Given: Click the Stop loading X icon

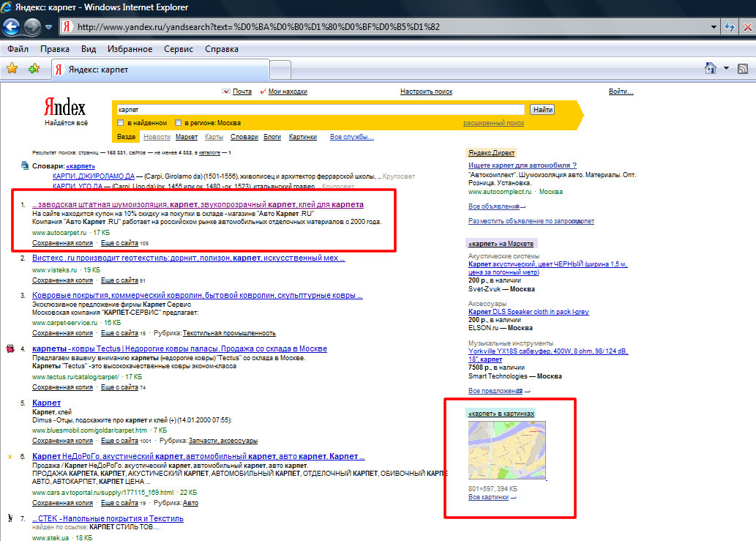Looking at the screenshot, I should click(x=746, y=27).
